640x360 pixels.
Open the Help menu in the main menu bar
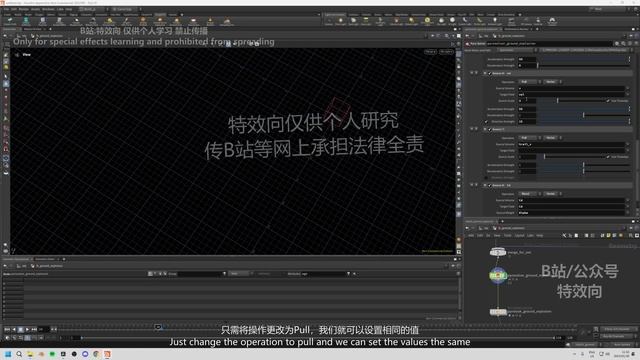(x=69, y=9)
